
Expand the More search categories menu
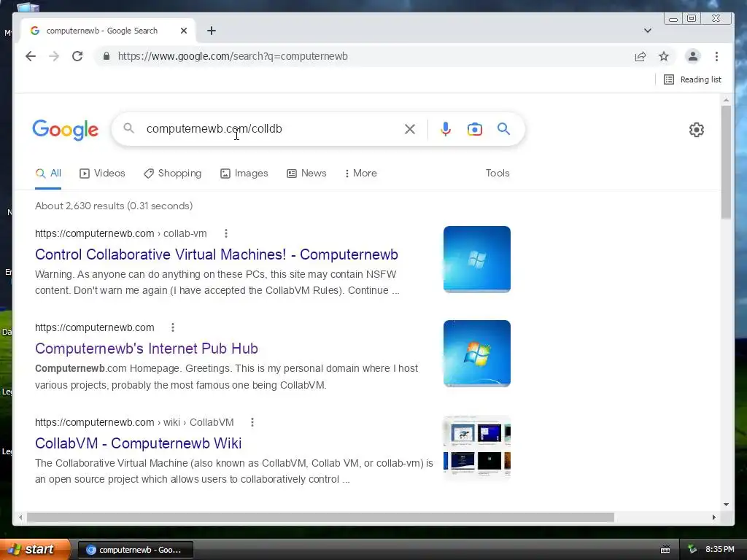[360, 174]
